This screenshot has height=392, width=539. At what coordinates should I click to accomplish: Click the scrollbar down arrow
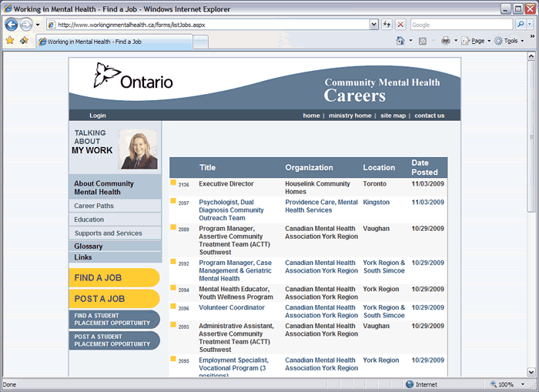[531, 372]
